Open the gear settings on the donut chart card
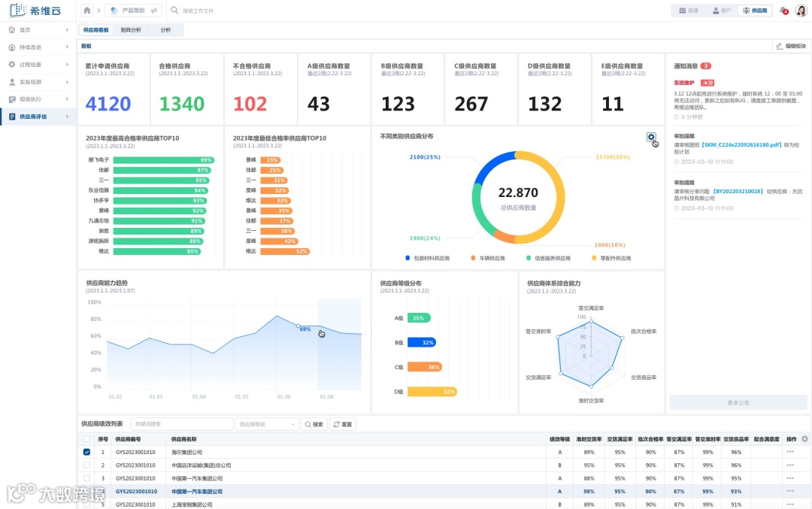This screenshot has width=812, height=509. [x=651, y=138]
